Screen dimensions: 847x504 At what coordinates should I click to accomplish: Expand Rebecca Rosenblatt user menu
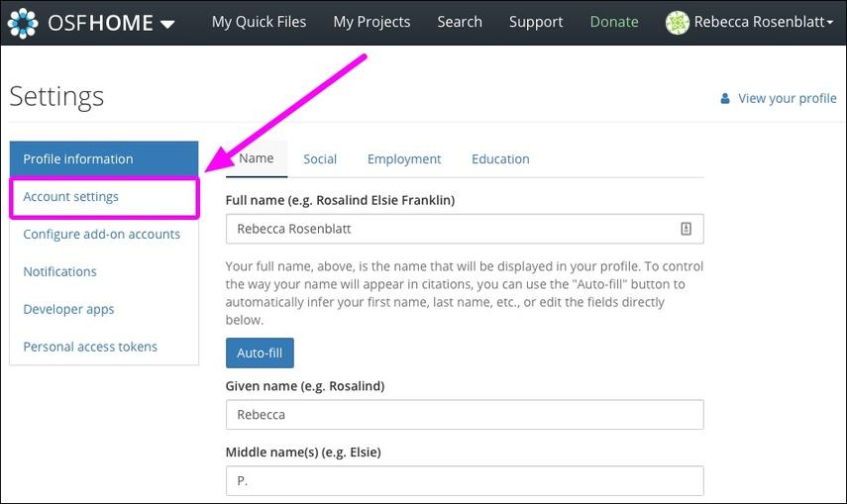pyautogui.click(x=763, y=22)
